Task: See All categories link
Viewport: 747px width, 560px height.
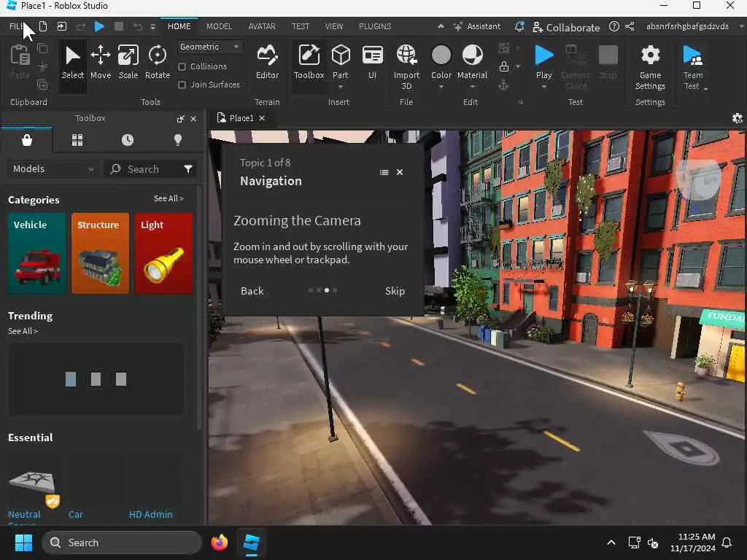Action: (x=169, y=198)
